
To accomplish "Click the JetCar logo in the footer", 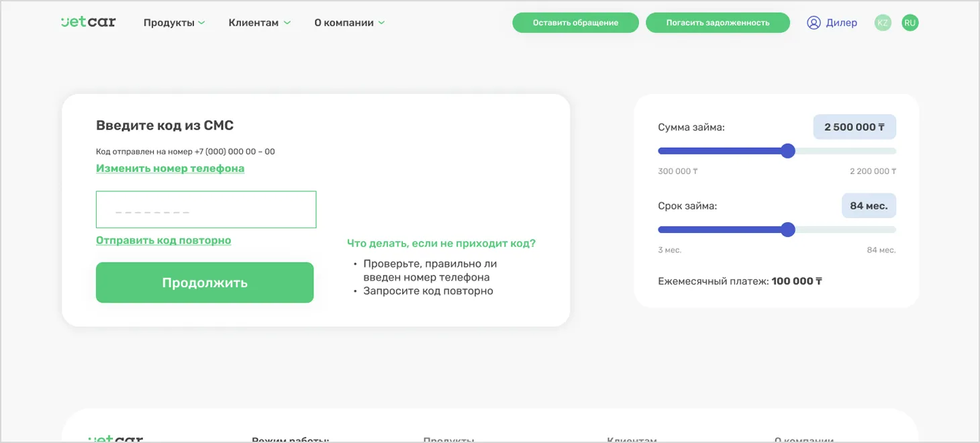I will click(115, 440).
